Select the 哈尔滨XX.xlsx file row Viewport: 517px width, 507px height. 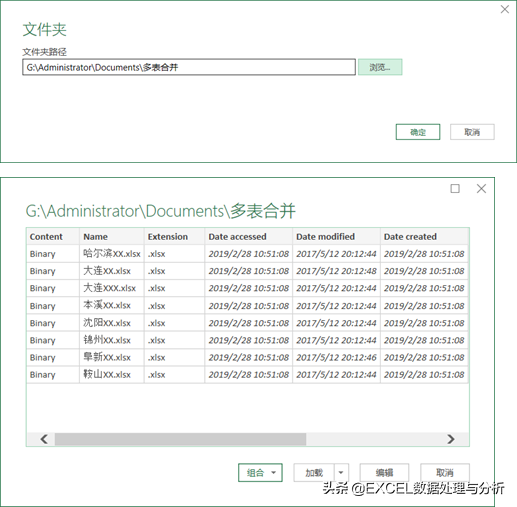pyautogui.click(x=247, y=254)
